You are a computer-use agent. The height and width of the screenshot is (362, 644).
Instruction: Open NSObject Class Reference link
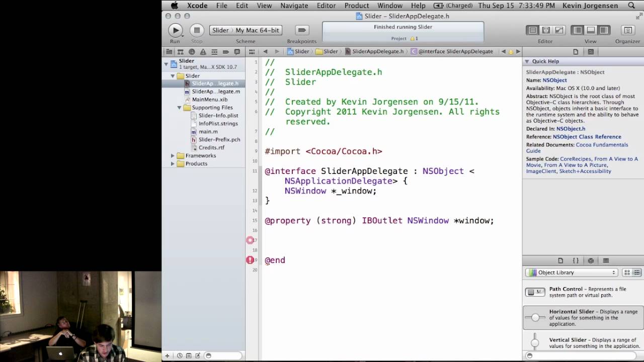coord(587,137)
